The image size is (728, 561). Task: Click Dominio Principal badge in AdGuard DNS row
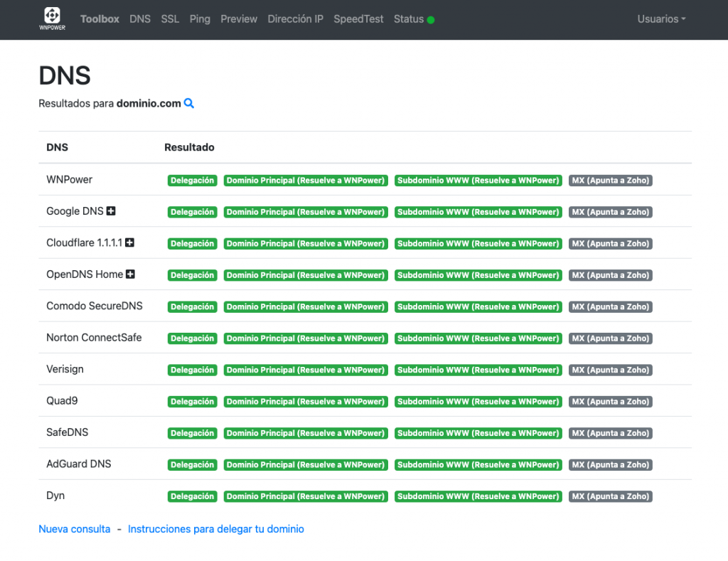click(x=306, y=464)
